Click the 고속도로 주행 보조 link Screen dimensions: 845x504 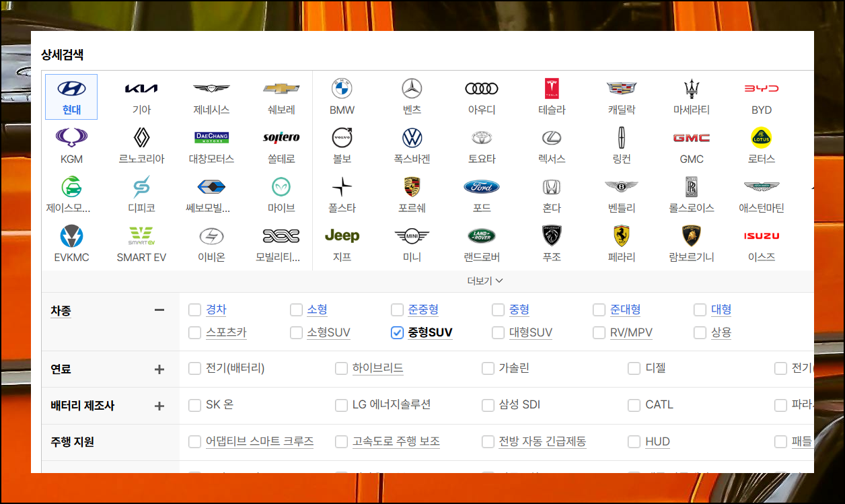396,441
